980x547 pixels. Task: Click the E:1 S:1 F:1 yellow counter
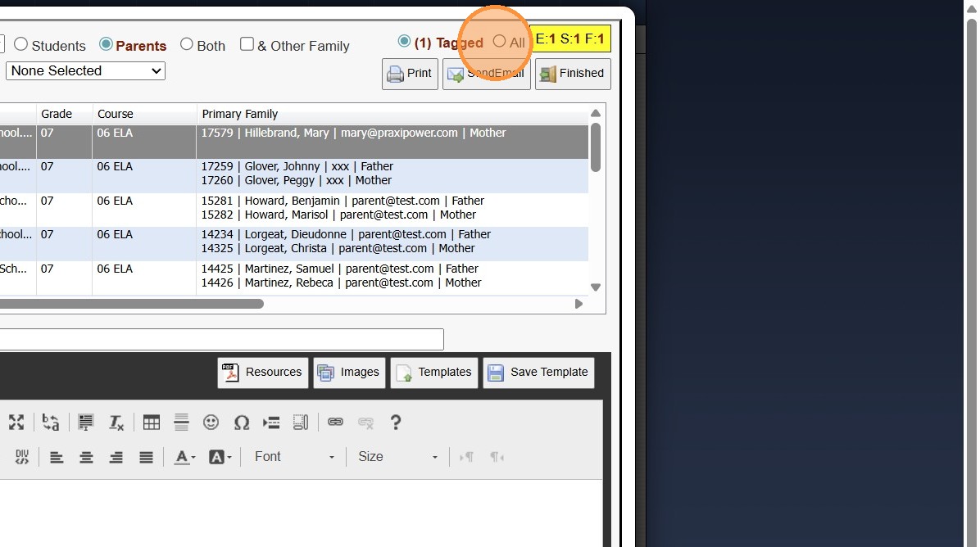[570, 38]
